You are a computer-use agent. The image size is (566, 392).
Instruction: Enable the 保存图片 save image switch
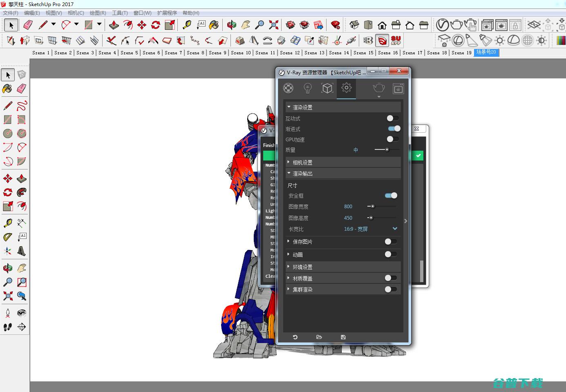391,242
